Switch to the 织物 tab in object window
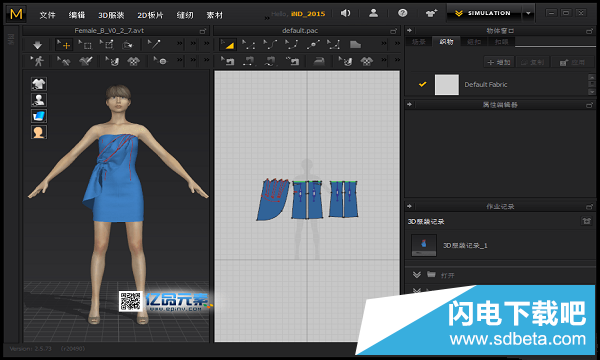 pyautogui.click(x=446, y=42)
